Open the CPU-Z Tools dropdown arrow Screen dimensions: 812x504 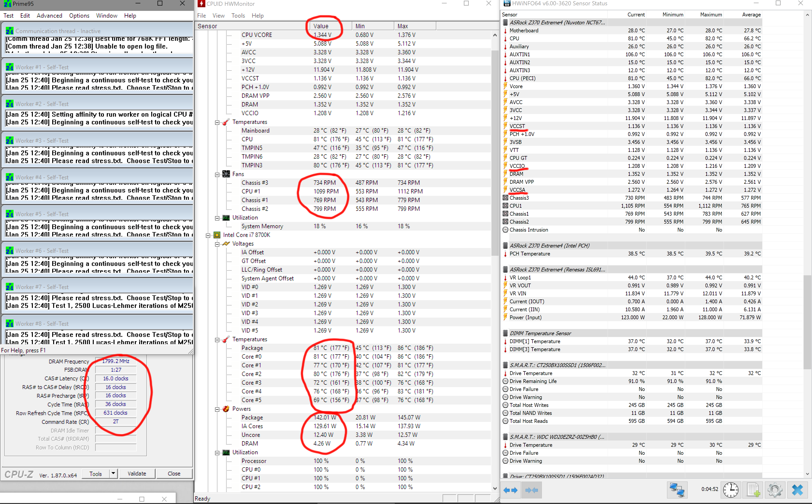(113, 473)
